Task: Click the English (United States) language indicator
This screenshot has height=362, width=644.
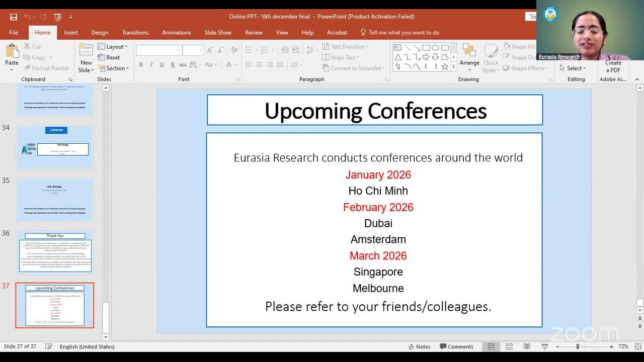Action: pyautogui.click(x=87, y=347)
